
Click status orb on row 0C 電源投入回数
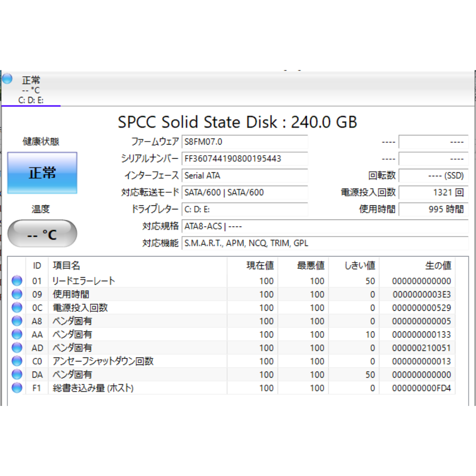(x=17, y=308)
